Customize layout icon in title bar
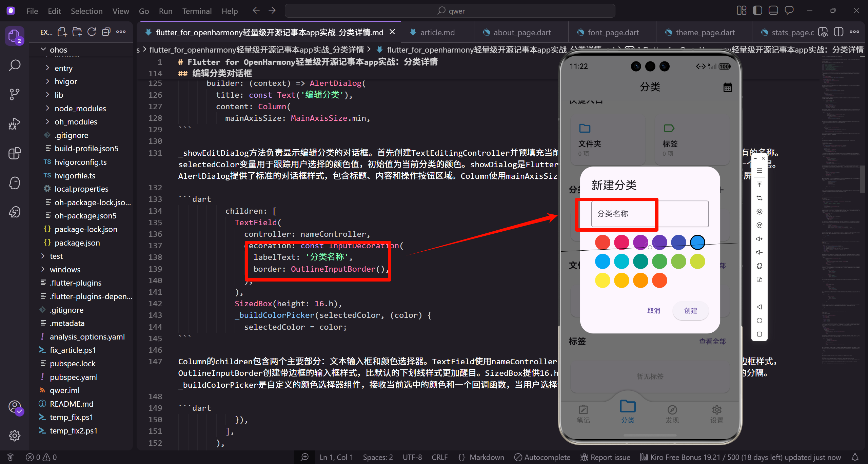The image size is (868, 464). 742,11
